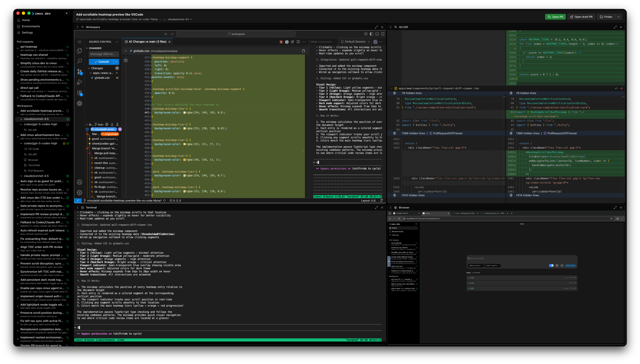This screenshot has width=640, height=364.
Task: Open the Commit button dropdown chevron
Action: (116, 62)
